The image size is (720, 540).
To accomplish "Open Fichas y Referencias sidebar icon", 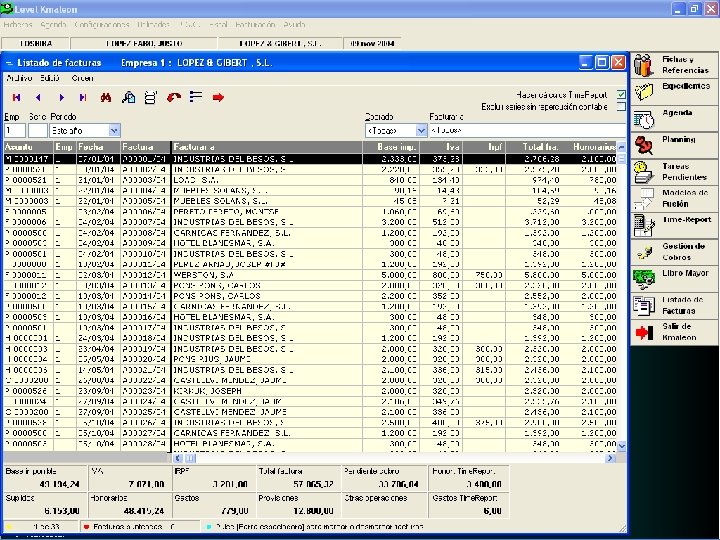I will click(644, 65).
